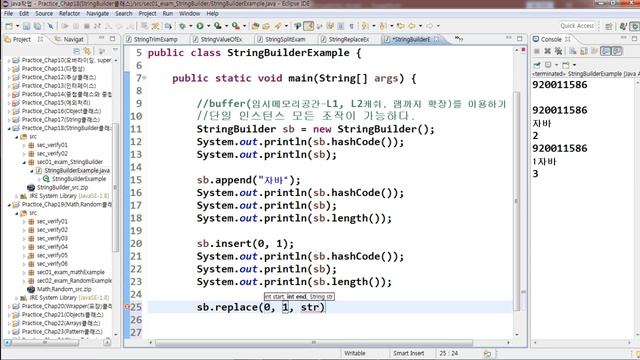Click the Remove Launch icon in Console

click(x=547, y=51)
